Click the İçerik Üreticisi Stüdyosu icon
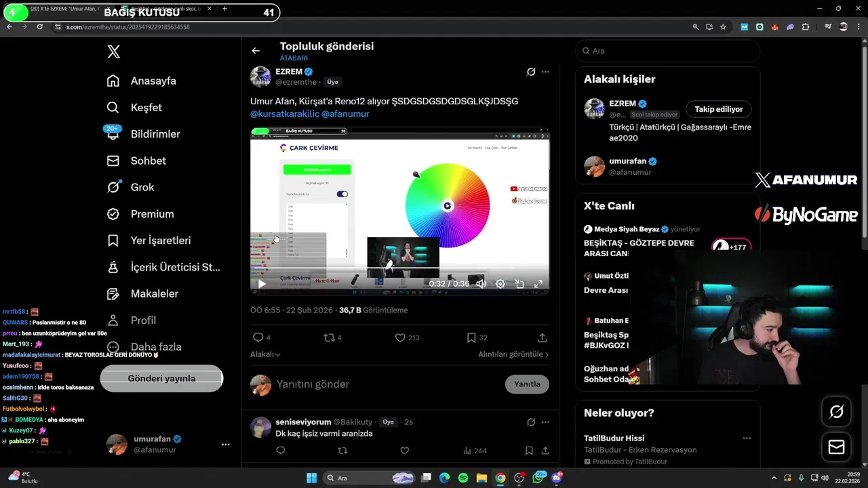The width and height of the screenshot is (868, 488). point(113,267)
